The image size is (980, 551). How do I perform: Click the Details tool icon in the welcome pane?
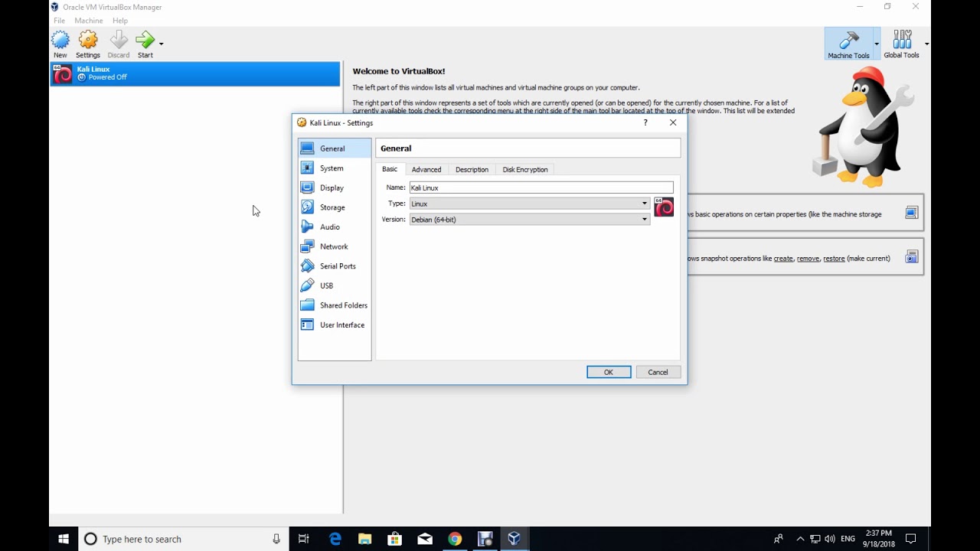[x=911, y=213]
